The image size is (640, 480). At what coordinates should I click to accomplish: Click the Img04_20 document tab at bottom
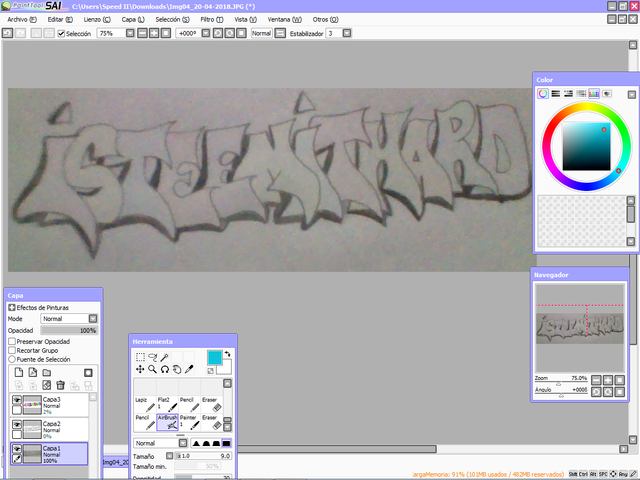[116, 462]
